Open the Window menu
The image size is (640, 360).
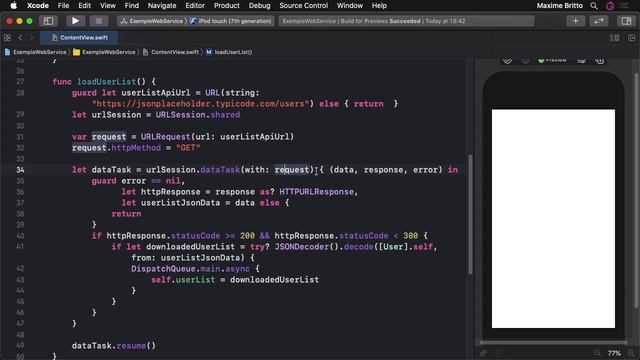click(350, 6)
